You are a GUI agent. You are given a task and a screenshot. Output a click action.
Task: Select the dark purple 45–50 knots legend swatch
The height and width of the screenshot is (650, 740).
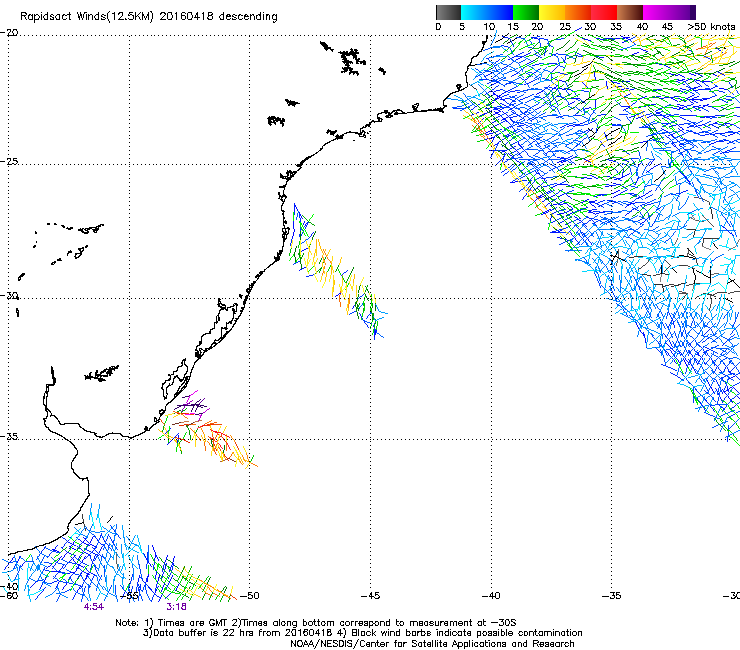point(682,12)
